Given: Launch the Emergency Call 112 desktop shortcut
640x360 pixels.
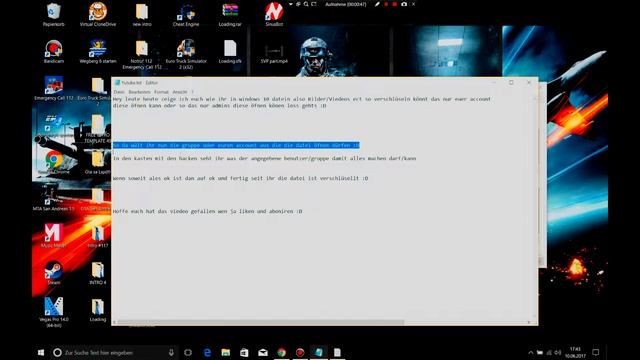Looking at the screenshot, I should (53, 88).
